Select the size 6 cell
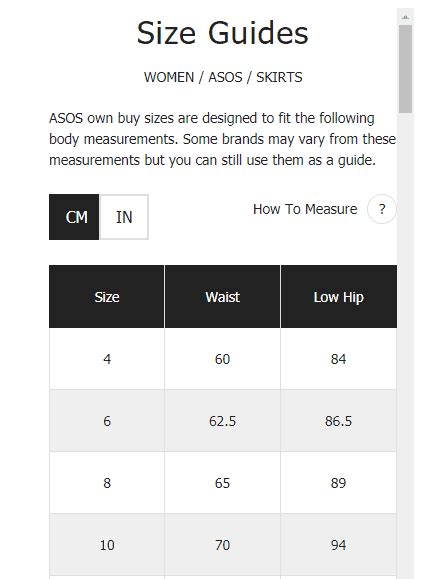This screenshot has width=421, height=579. point(107,421)
